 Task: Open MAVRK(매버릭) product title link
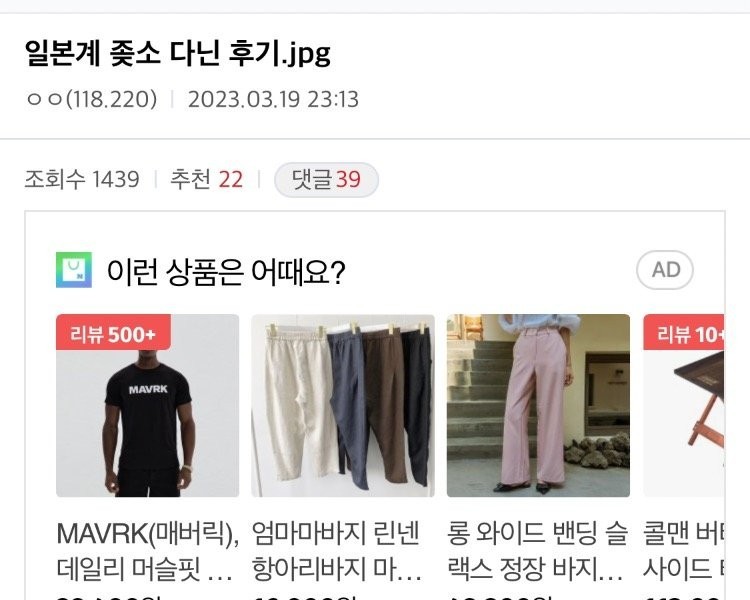147,551
